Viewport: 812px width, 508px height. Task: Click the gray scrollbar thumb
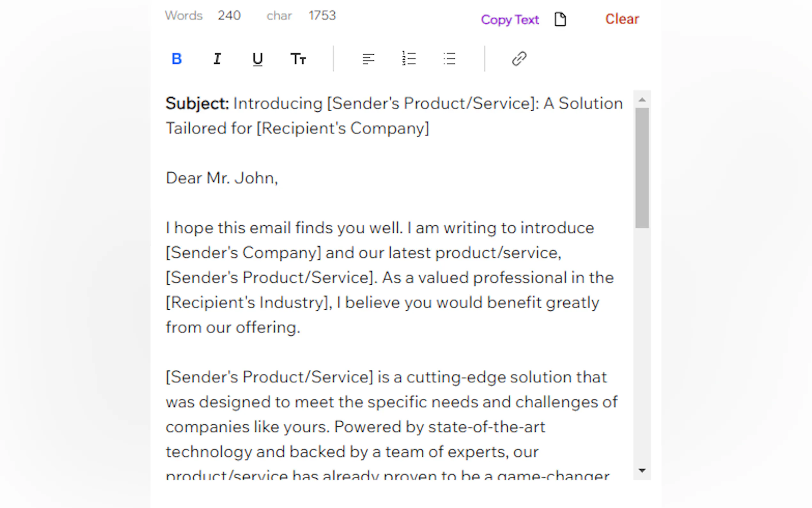[642, 168]
